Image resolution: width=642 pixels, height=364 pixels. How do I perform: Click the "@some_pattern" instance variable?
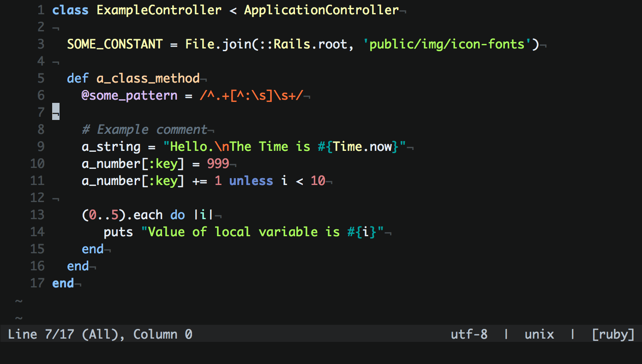click(130, 95)
